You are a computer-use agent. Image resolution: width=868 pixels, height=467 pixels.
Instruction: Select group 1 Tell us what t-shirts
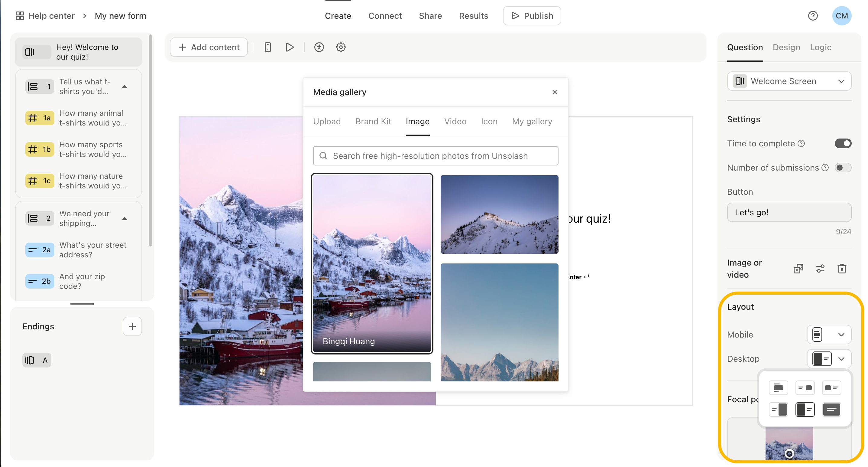click(x=79, y=87)
